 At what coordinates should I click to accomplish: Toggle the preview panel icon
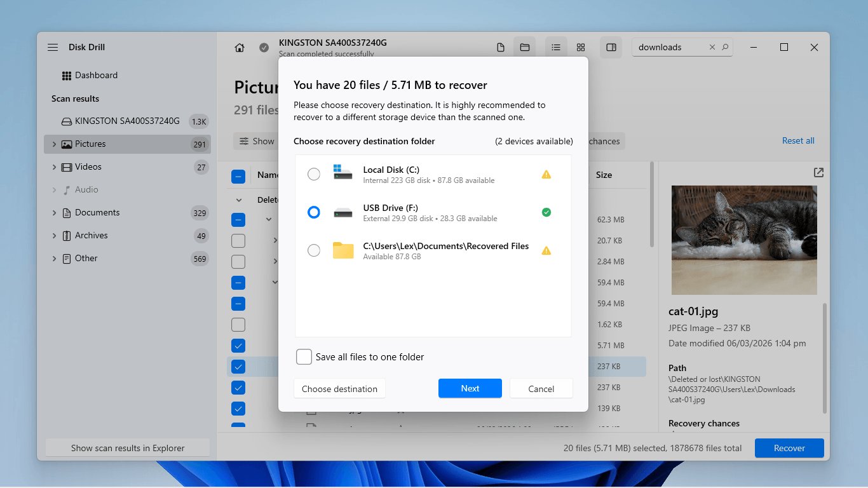(611, 48)
